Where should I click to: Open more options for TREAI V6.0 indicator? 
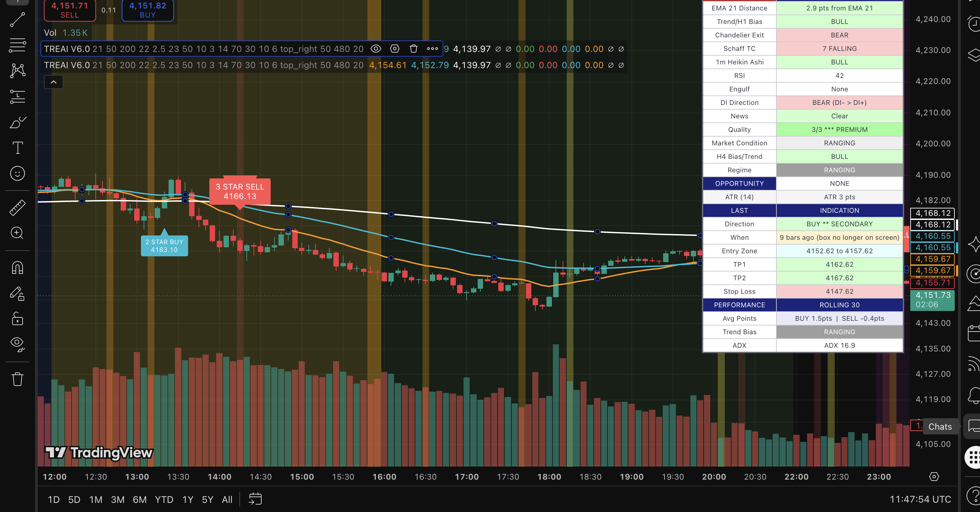(433, 49)
